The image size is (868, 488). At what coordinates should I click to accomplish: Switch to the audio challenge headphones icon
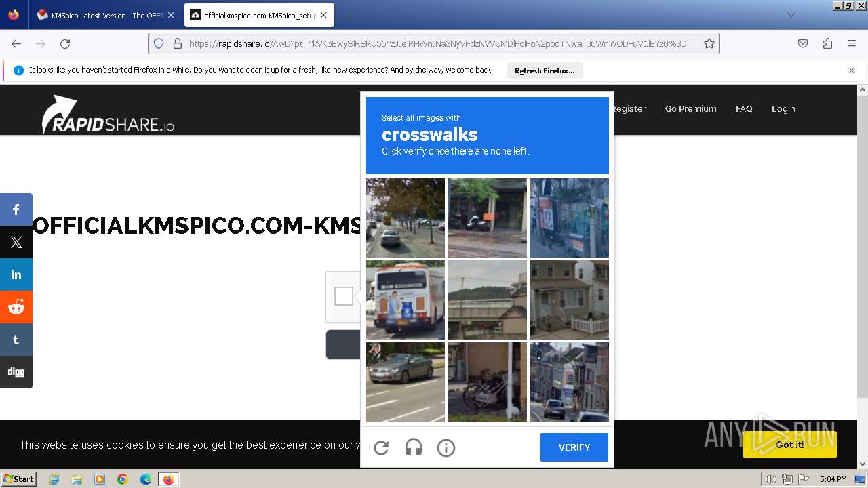point(414,447)
